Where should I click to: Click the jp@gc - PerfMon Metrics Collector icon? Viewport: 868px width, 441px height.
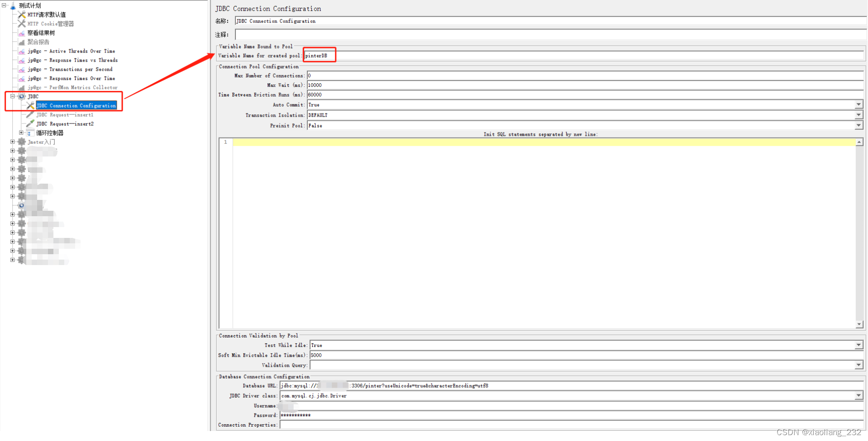point(21,87)
